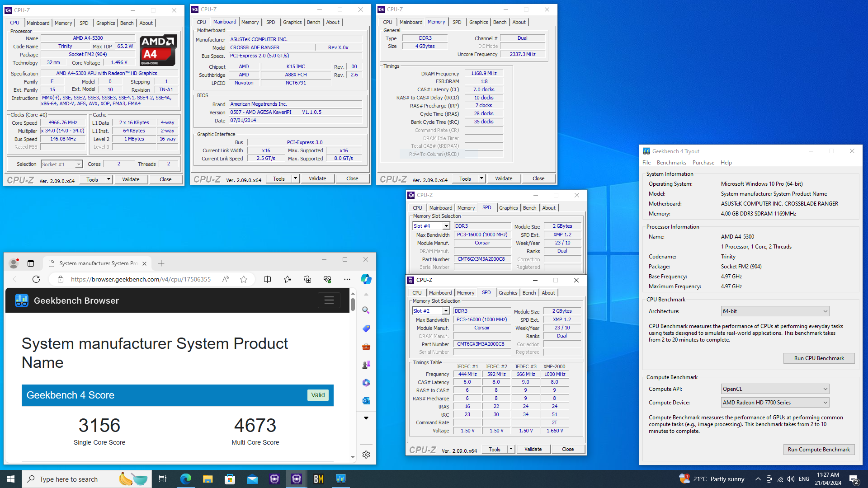The width and height of the screenshot is (868, 488).
Task: Click Geekbench Browser logo icon
Action: [x=22, y=300]
